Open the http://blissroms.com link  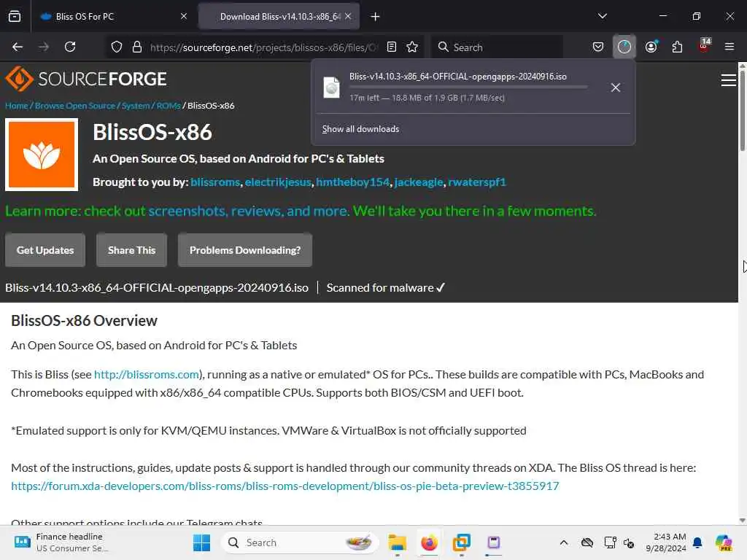click(x=146, y=374)
